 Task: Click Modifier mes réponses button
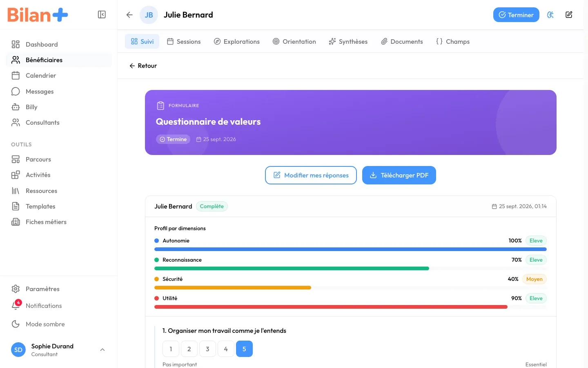point(311,175)
